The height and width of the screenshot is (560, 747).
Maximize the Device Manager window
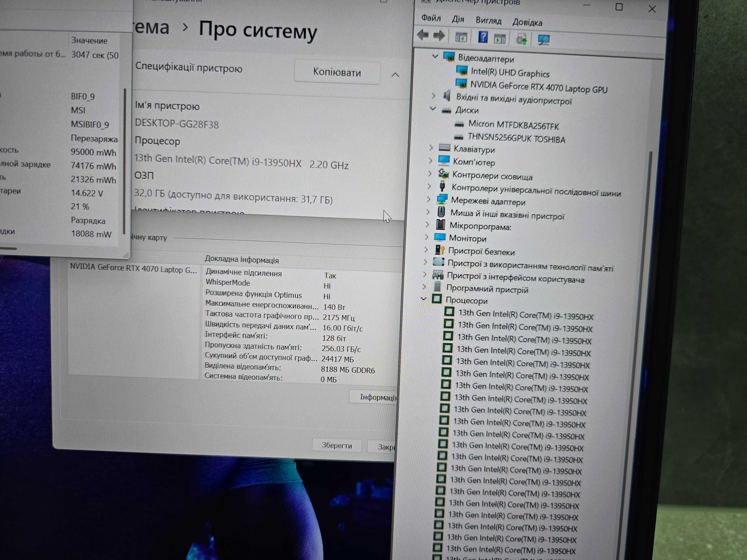(619, 7)
